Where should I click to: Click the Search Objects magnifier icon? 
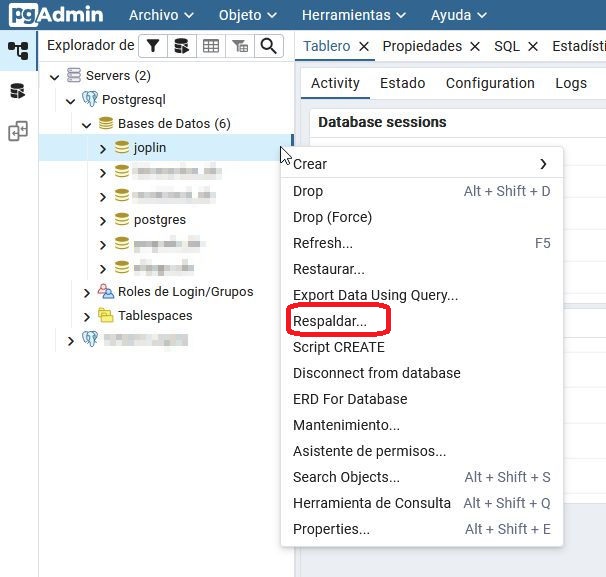(x=268, y=46)
